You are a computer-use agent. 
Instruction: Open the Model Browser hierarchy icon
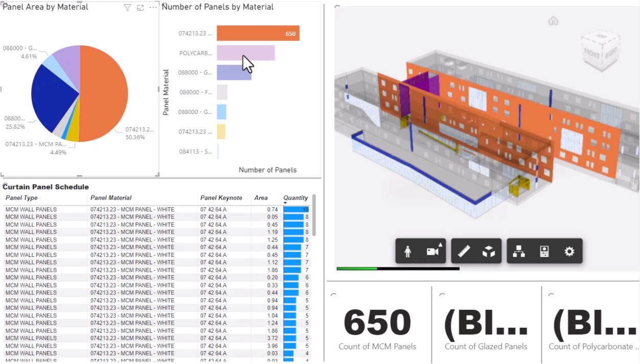519,251
